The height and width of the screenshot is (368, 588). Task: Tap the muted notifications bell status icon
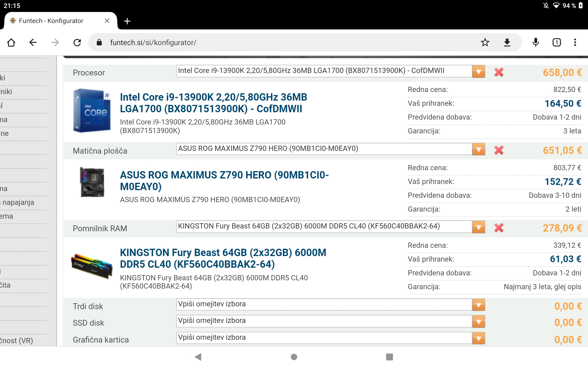546,6
